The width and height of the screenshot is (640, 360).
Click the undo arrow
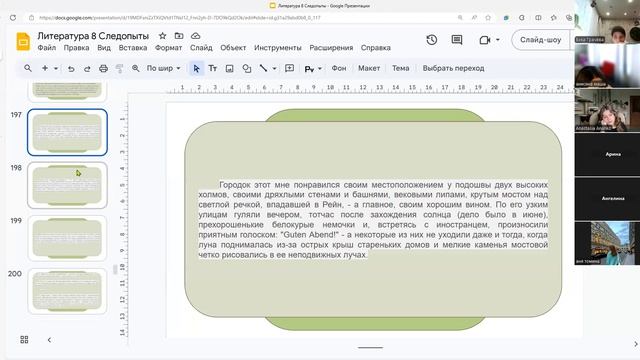(71, 69)
